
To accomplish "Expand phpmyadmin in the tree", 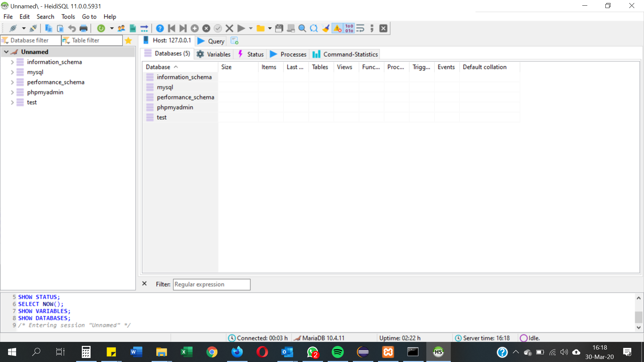I will 12,92.
